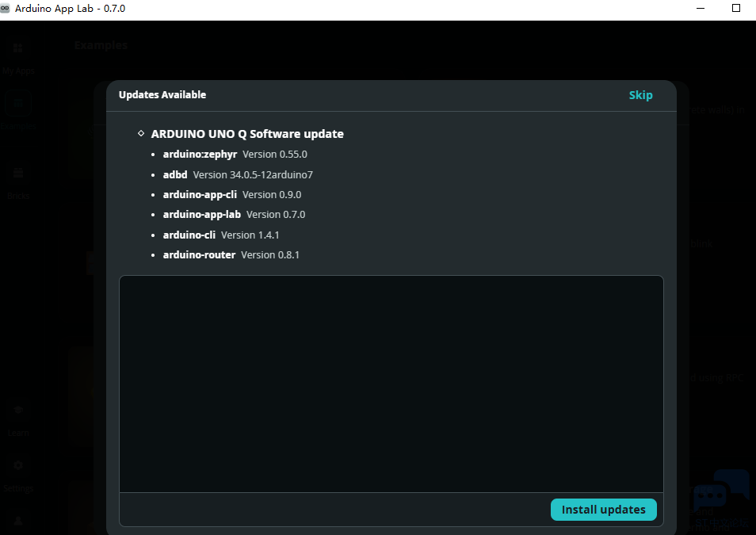This screenshot has width=756, height=535.
Task: Select the arduino-cli Version 1.4.1 entry
Action: click(221, 235)
